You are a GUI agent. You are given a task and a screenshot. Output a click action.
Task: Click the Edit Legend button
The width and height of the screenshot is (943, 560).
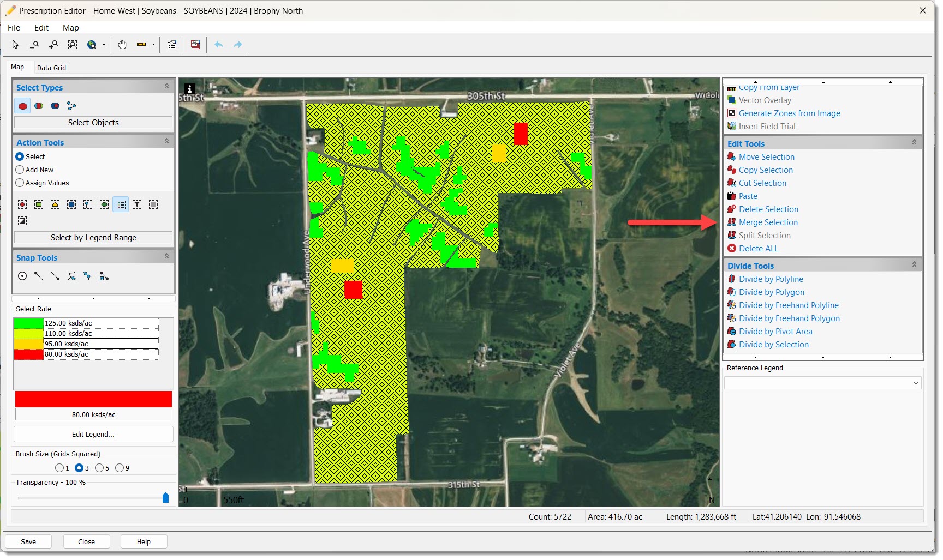point(93,435)
